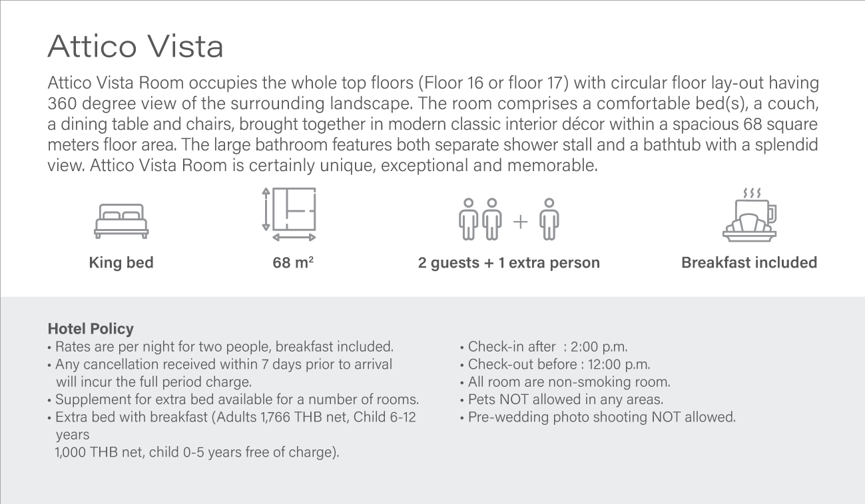Click the Pre-wedding photo shooting policy line
Image resolution: width=865 pixels, height=504 pixels.
(597, 417)
